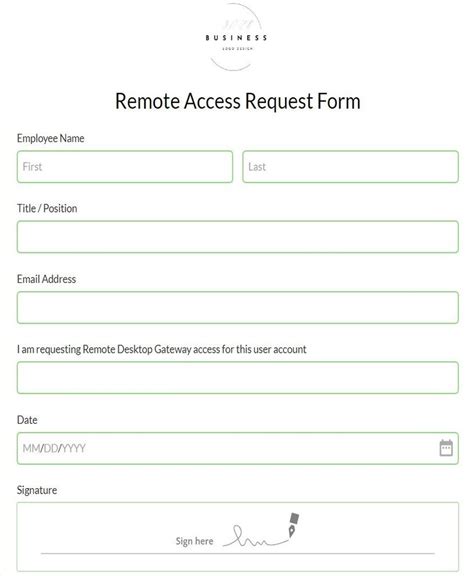Click the 'Date' field label
The width and height of the screenshot is (474, 576).
coord(27,420)
